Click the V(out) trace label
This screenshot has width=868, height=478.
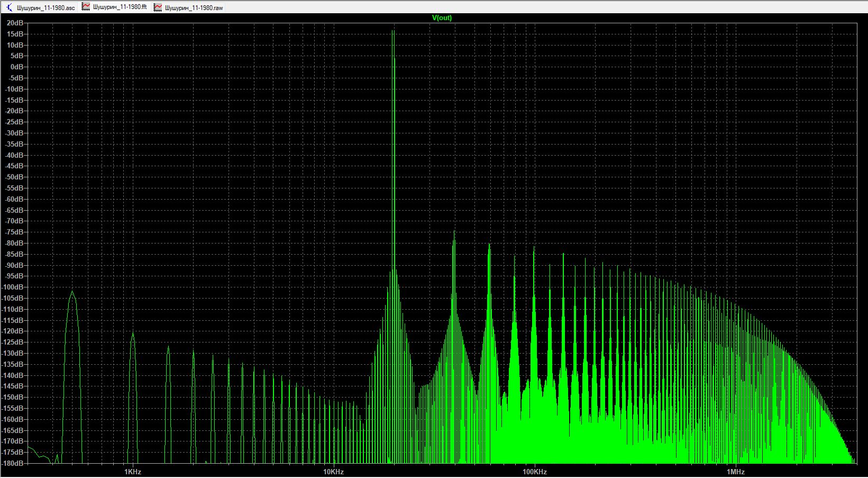442,17
